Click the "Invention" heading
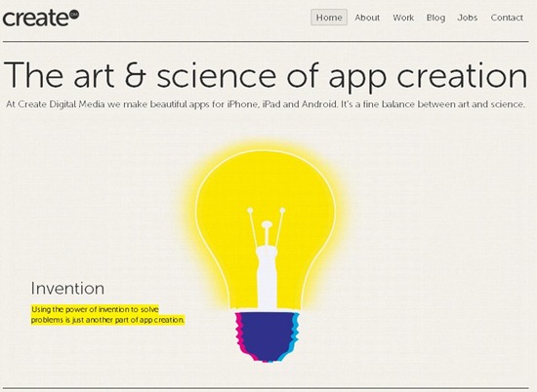The width and height of the screenshot is (537, 392). [67, 289]
